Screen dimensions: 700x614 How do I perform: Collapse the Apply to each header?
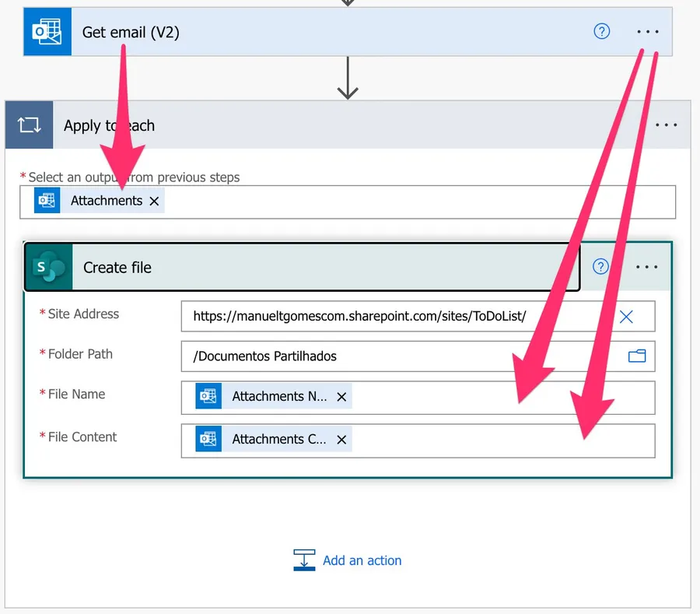(350, 125)
